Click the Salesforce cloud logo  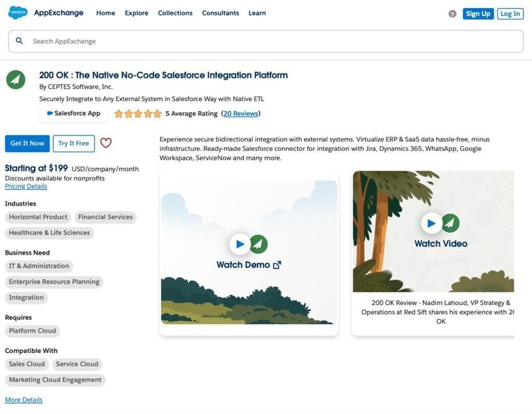[x=18, y=13]
